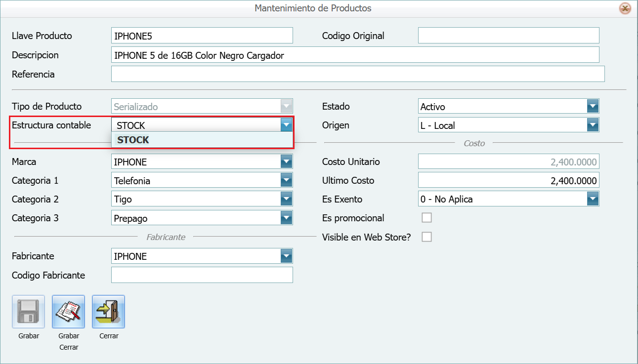This screenshot has height=364, width=638.
Task: Expand the Categoria 3 Prepago dropdown
Action: coord(286,218)
